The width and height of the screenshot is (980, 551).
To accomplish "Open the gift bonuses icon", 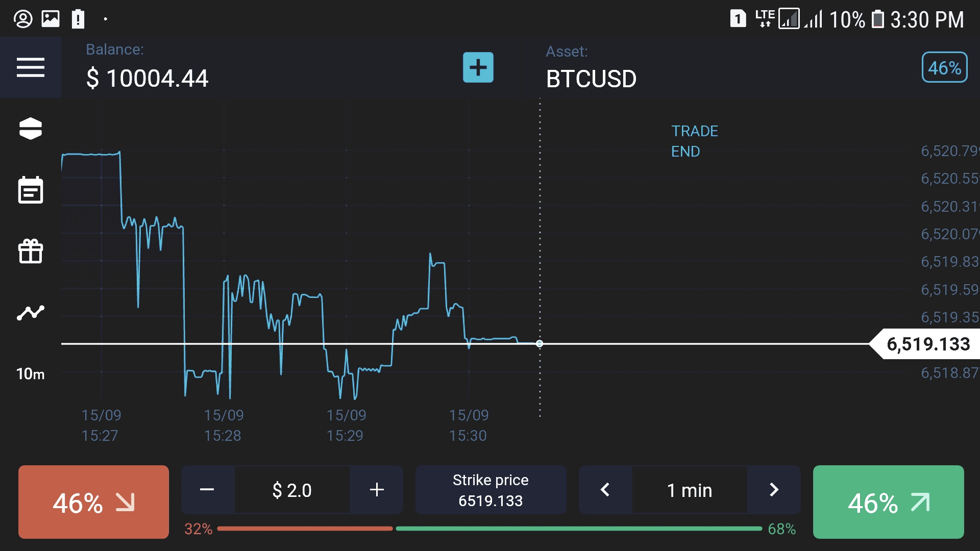I will point(31,252).
